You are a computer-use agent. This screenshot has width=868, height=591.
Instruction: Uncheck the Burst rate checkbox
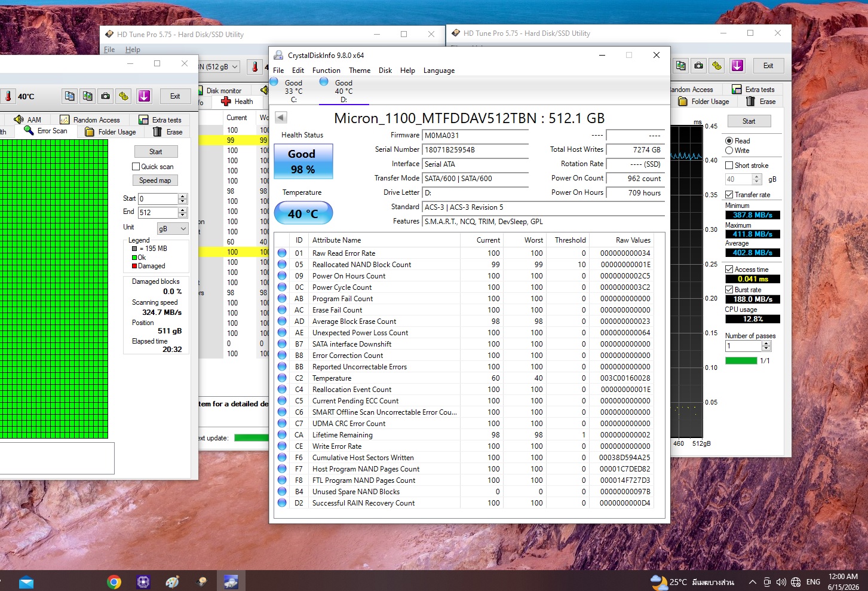pyautogui.click(x=729, y=290)
